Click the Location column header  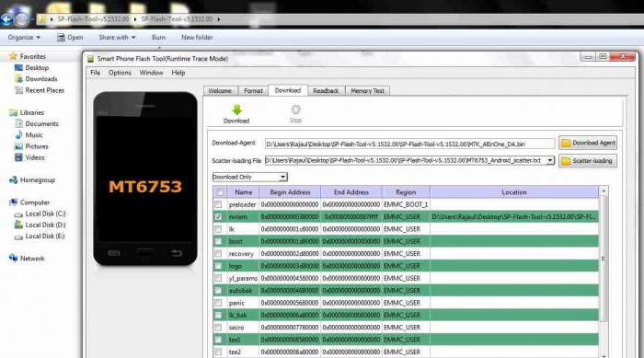point(514,192)
